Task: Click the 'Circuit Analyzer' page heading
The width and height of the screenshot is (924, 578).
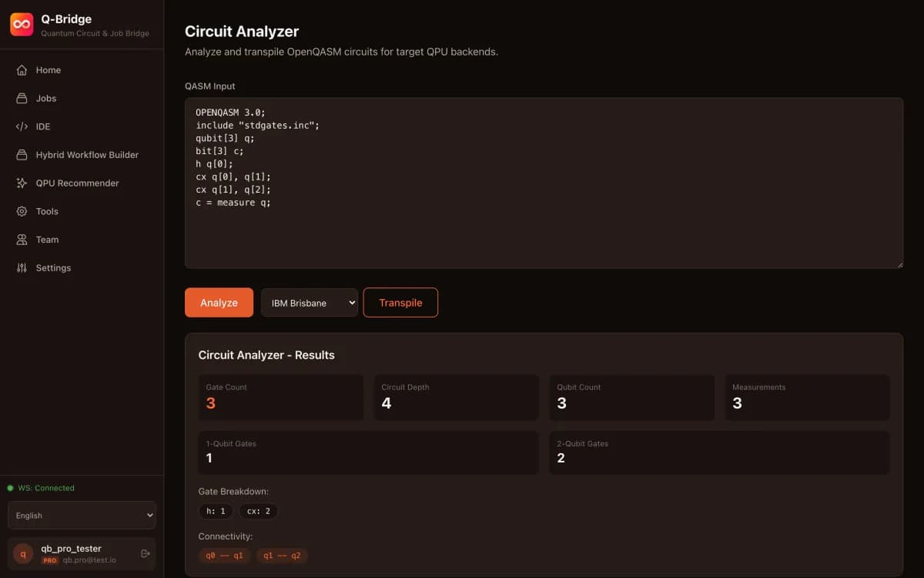Action: pos(242,32)
